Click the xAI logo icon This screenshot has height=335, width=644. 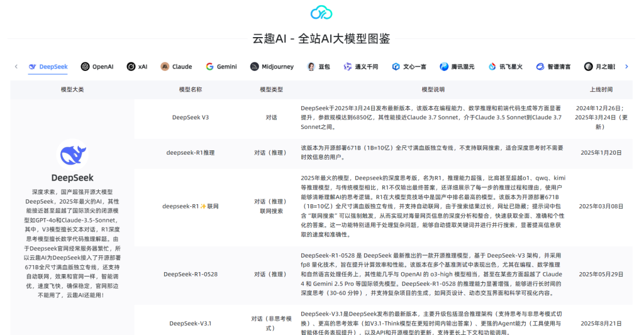pyautogui.click(x=131, y=67)
